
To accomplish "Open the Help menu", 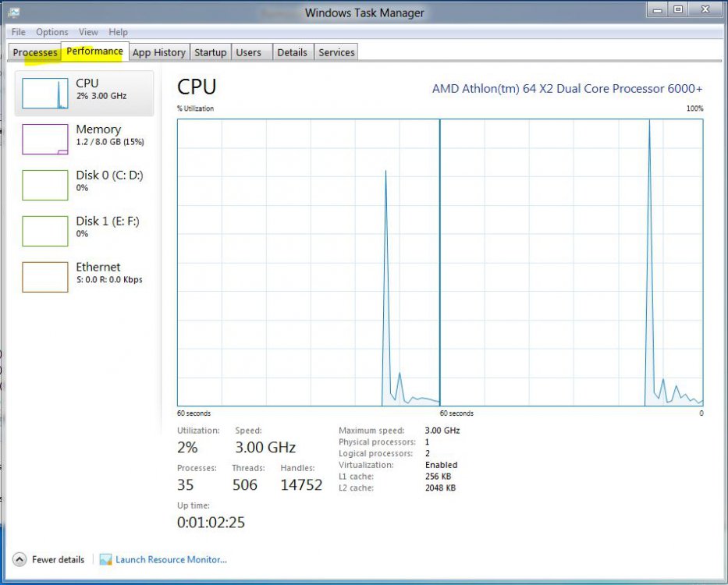I will (119, 32).
